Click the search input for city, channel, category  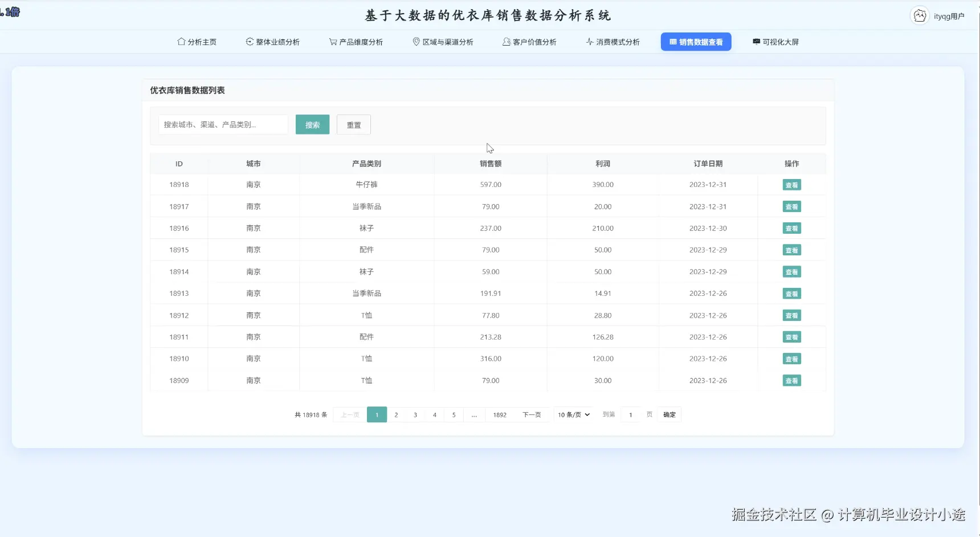(223, 124)
